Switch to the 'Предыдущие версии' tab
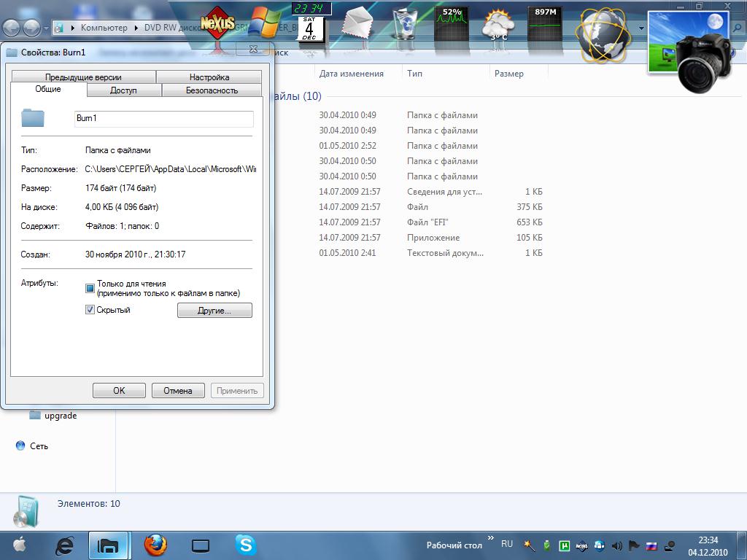Image resolution: width=747 pixels, height=560 pixels. click(83, 77)
